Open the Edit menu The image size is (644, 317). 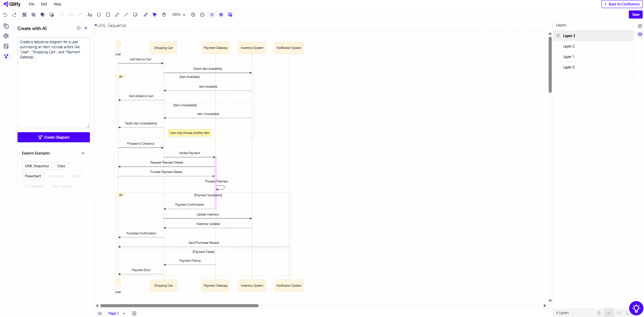tap(44, 4)
